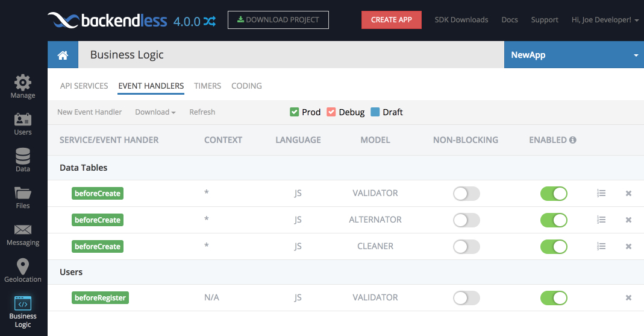Click the MODEL column header
Screen dimensions: 644x336
375,140
